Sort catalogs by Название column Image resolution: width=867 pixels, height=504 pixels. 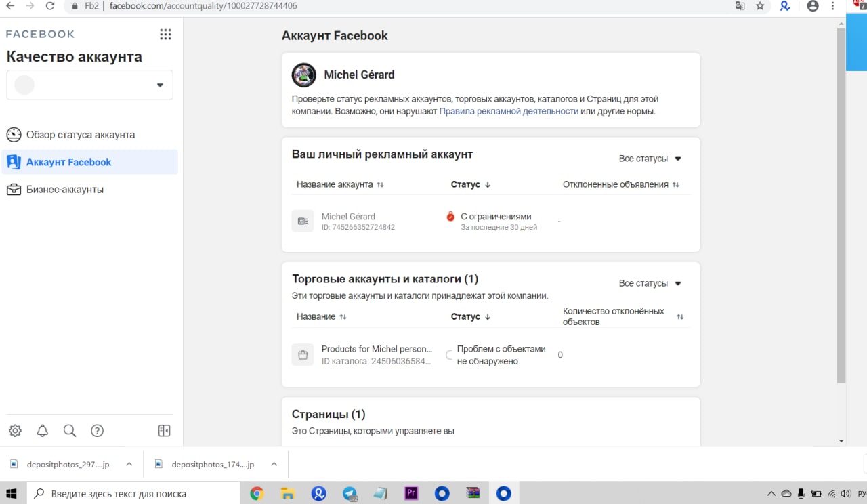point(322,316)
